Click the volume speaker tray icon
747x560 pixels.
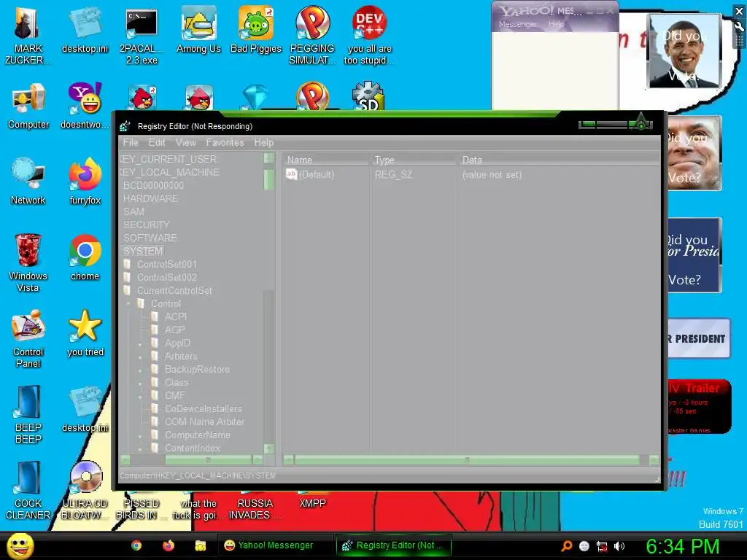pyautogui.click(x=619, y=546)
